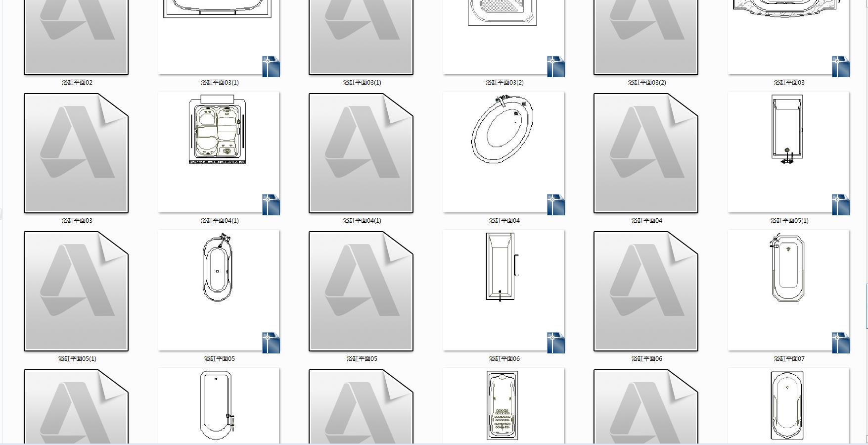The height and width of the screenshot is (445, 868).
Task: Select 浴缸平面05 oval tub drawing thumbnail
Action: 219,291
